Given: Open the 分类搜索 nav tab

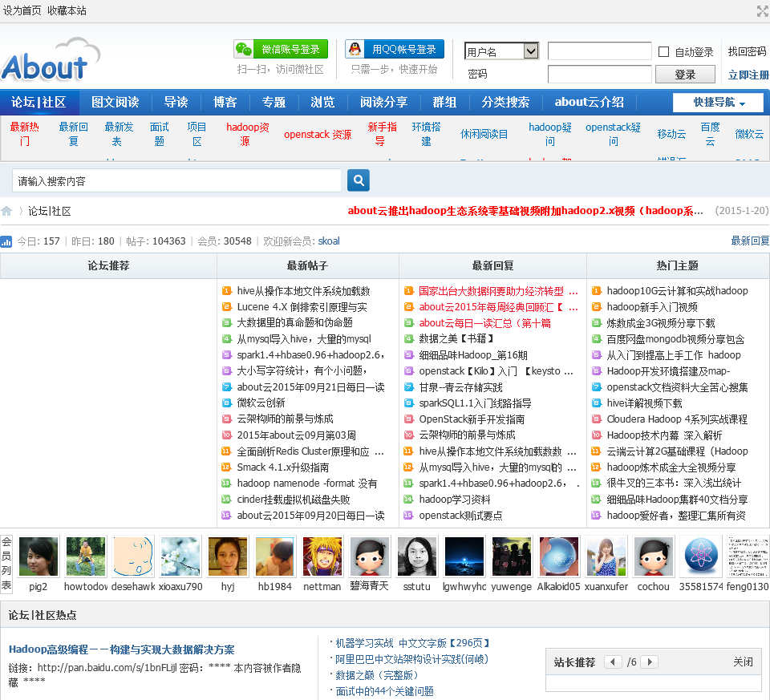Looking at the screenshot, I should (505, 102).
